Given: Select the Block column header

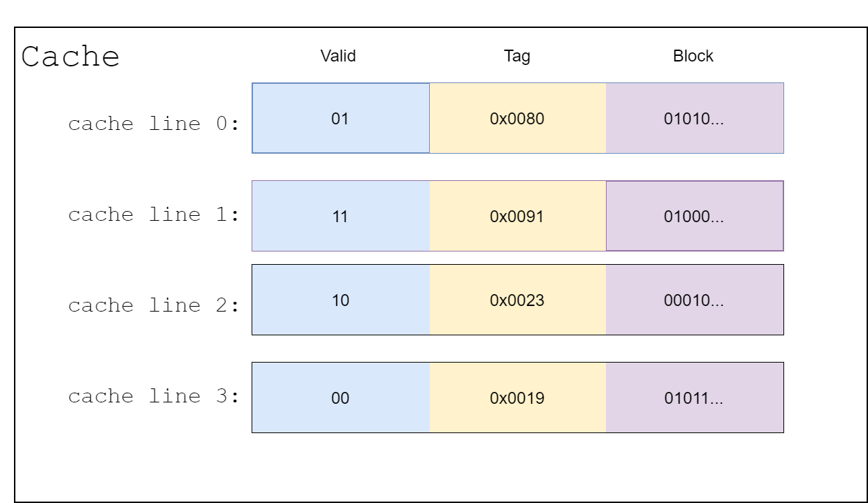Looking at the screenshot, I should pyautogui.click(x=693, y=57).
